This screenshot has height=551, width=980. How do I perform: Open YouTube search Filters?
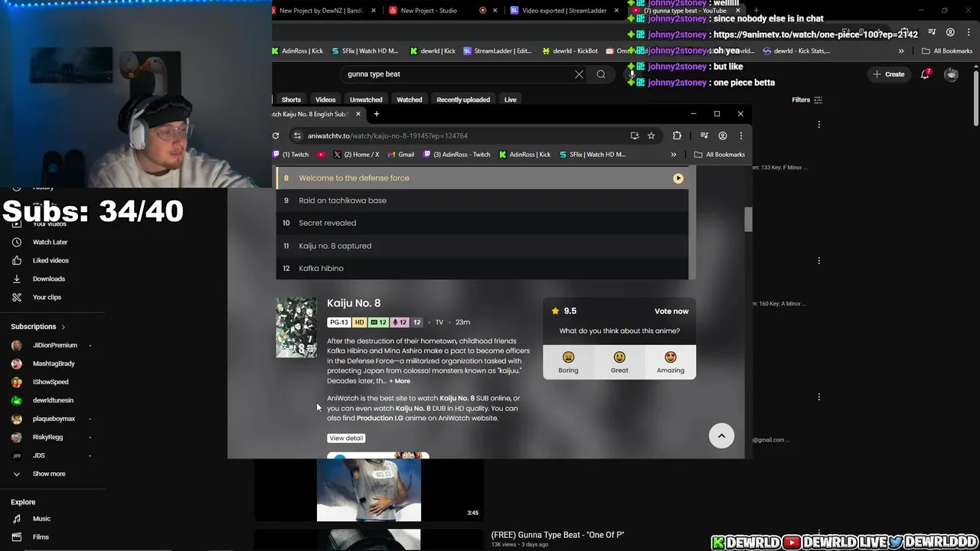click(807, 99)
